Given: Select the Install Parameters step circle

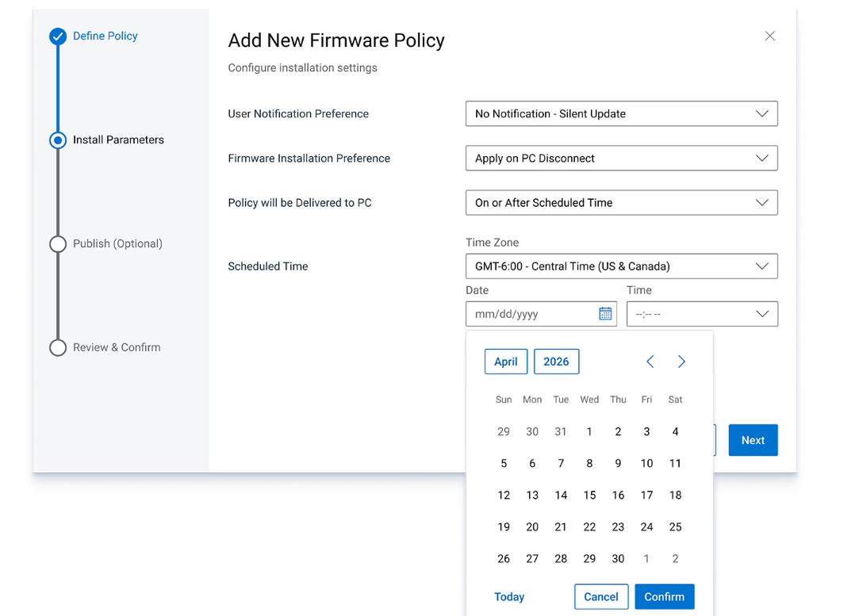Looking at the screenshot, I should click(58, 140).
